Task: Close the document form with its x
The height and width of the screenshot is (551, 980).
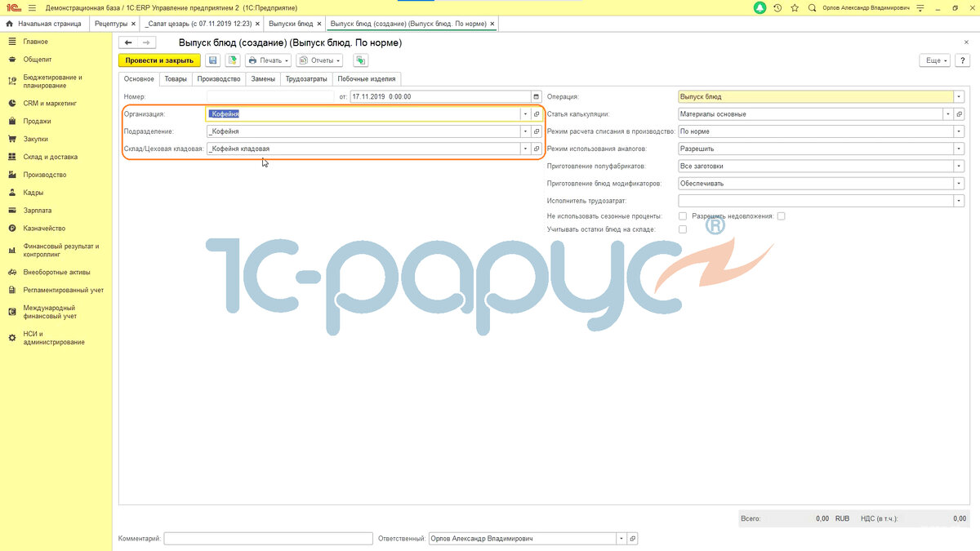Action: point(967,42)
